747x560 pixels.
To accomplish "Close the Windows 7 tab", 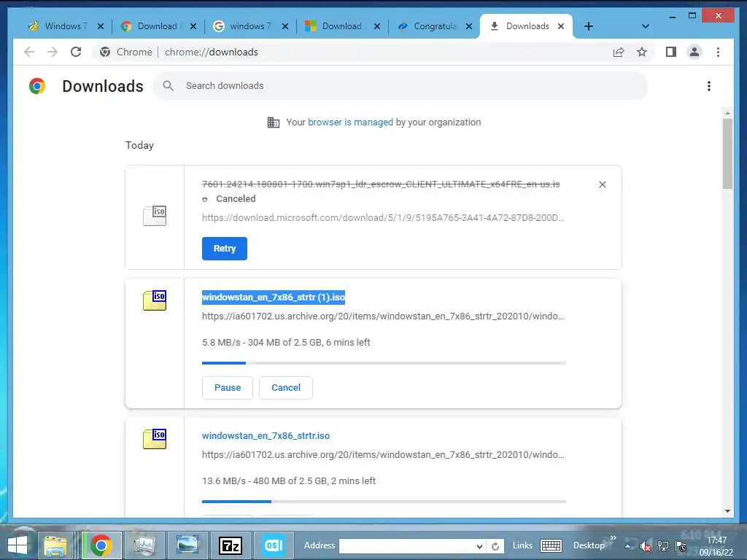I will [x=101, y=26].
